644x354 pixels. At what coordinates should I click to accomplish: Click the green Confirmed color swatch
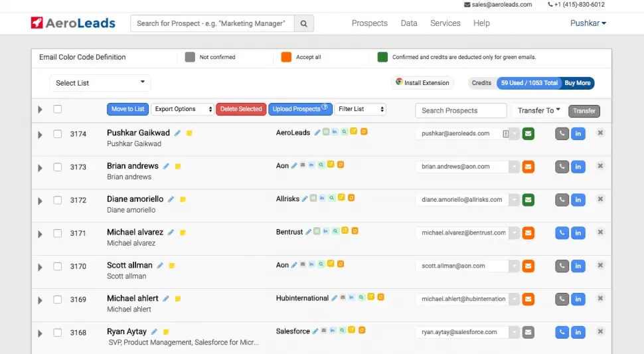point(382,57)
